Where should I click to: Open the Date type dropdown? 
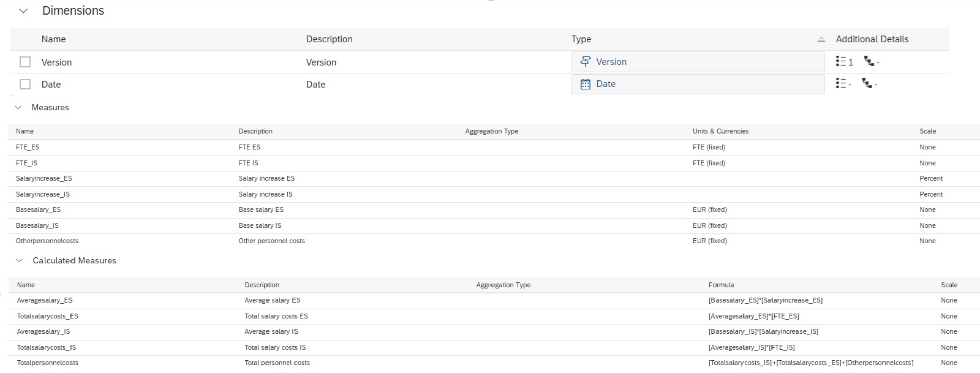point(698,84)
